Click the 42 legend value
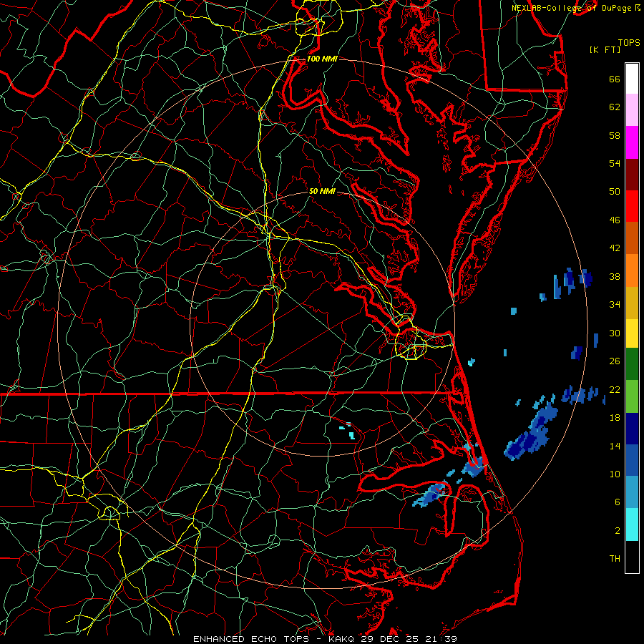The image size is (644, 644). [615, 248]
